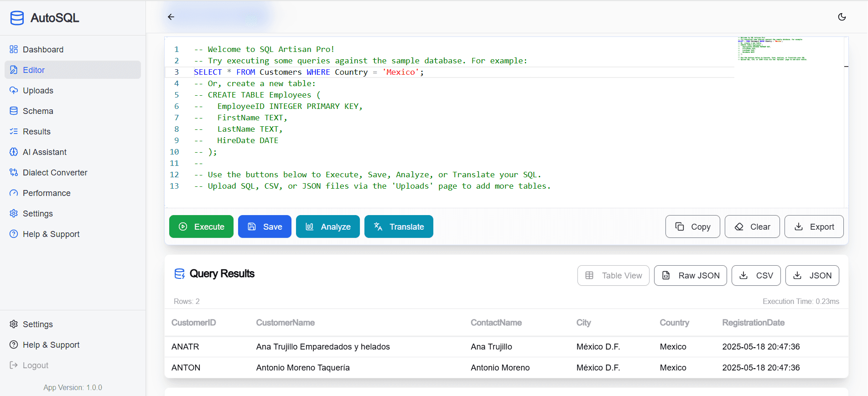Viewport: 868px width, 396px height.
Task: Clear the editor with the Clear button
Action: [x=752, y=226]
